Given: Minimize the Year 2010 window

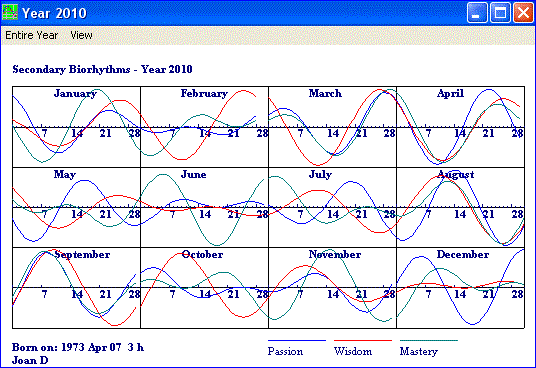Looking at the screenshot, I should click(x=477, y=13).
